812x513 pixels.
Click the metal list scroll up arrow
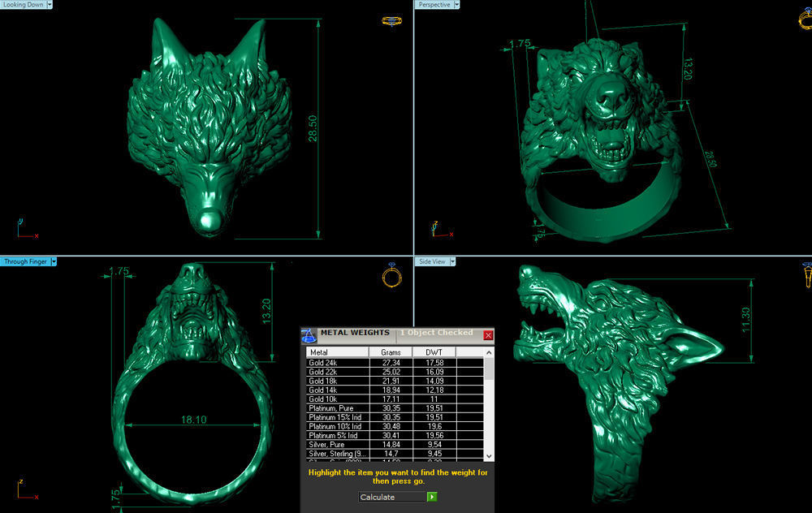pos(489,352)
